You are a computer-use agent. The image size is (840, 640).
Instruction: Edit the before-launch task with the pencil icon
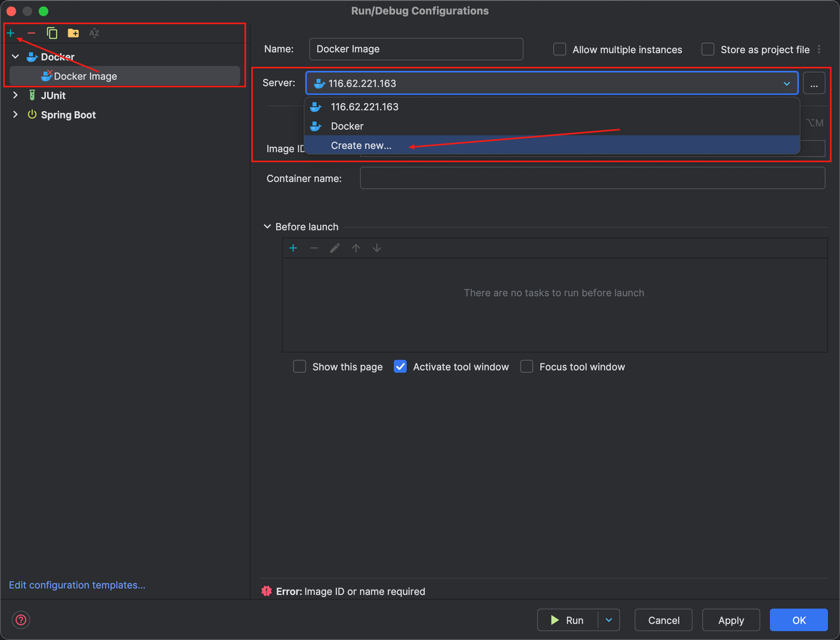tap(335, 248)
